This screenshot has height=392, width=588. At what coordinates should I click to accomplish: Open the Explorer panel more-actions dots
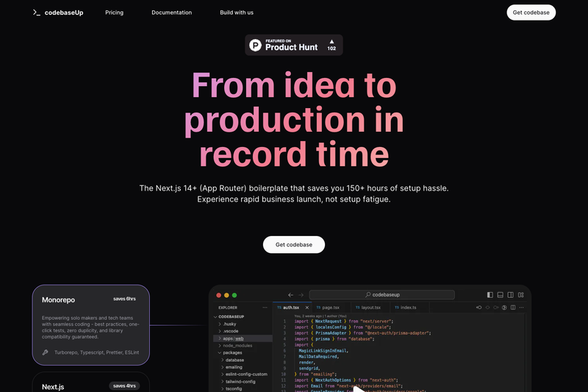coord(265,307)
